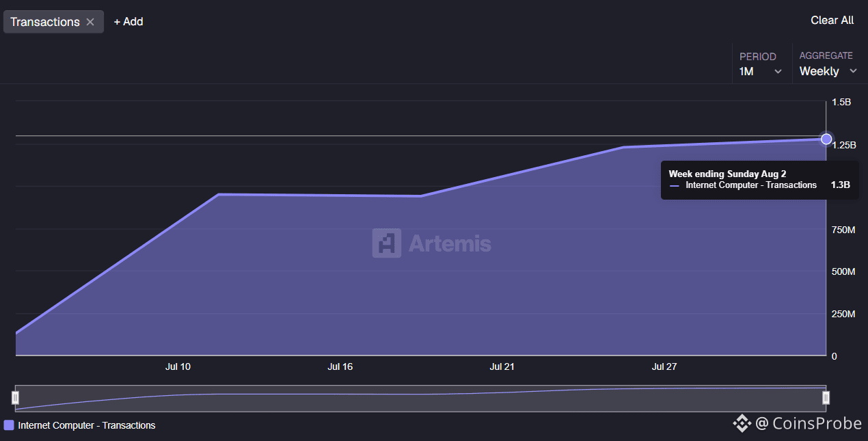Open the Period 1M dropdown
Image resolution: width=868 pixels, height=441 pixels.
coord(761,64)
